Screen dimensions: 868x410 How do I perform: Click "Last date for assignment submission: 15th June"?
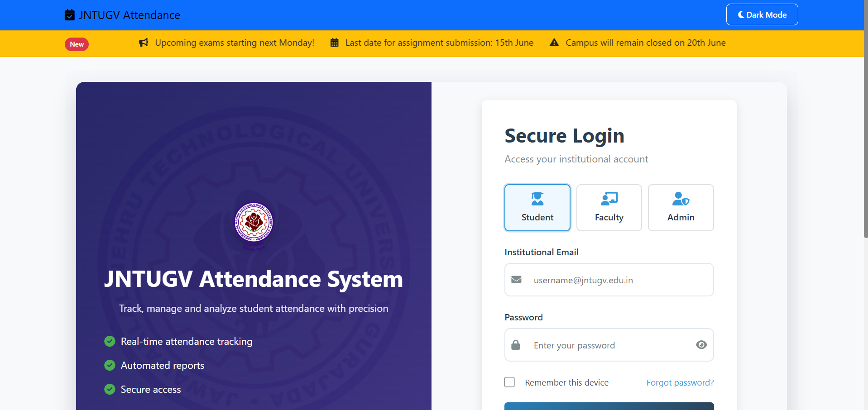pos(439,43)
